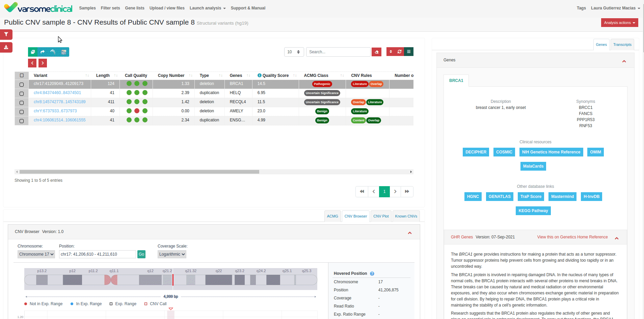Collapse the Genes panel with its chevron

pyautogui.click(x=624, y=61)
